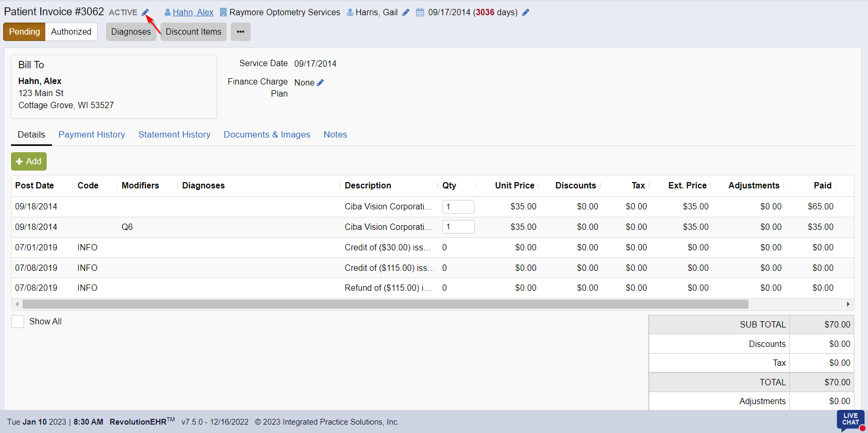
Task: Click the Qty field of first row
Action: point(458,207)
